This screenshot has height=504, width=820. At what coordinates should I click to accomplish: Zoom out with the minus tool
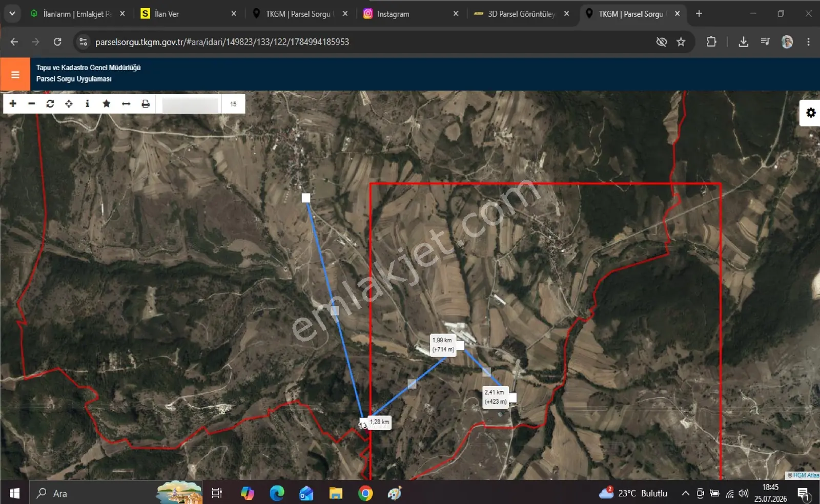[31, 104]
